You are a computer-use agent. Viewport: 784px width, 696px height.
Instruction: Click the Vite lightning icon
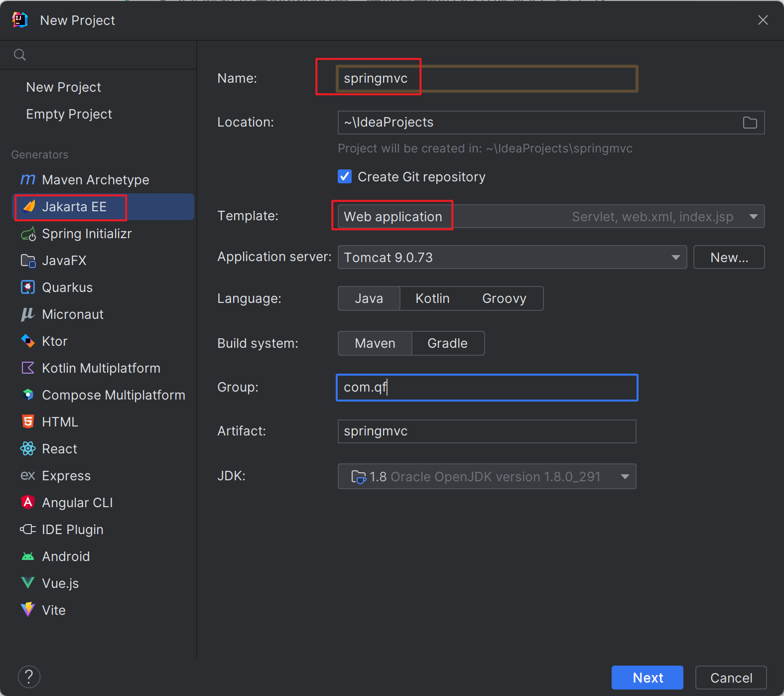(28, 610)
